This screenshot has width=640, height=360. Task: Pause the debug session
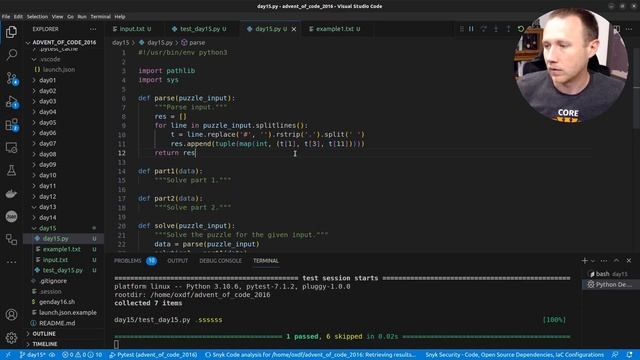pyautogui.click(x=471, y=29)
